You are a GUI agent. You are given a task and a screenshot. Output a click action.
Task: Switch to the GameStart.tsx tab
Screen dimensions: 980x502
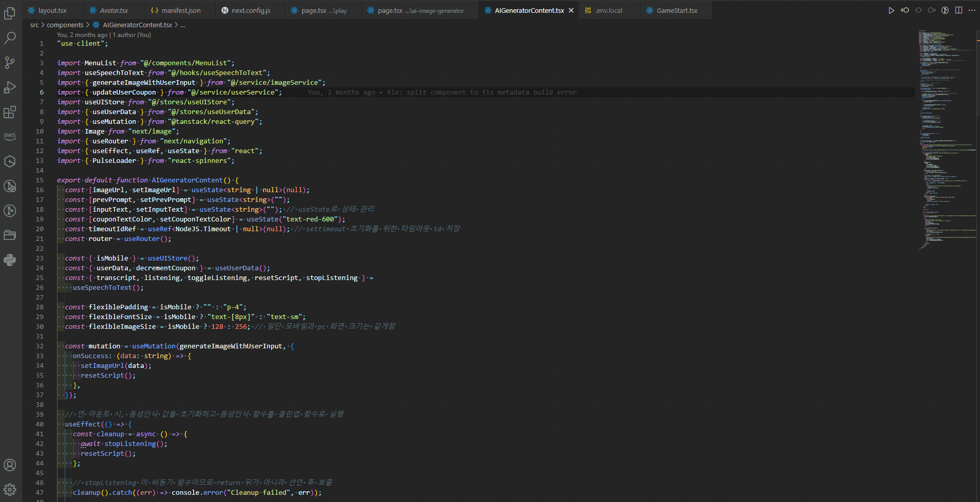click(674, 10)
